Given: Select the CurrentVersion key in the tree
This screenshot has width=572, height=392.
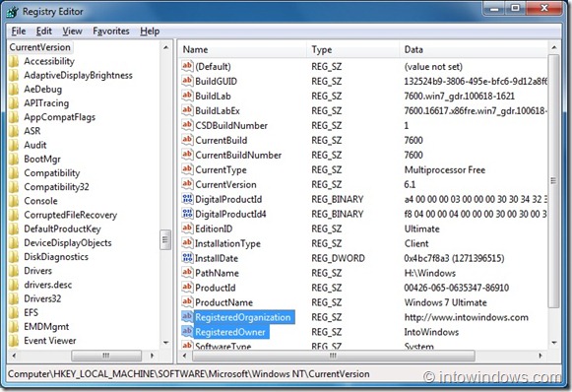Looking at the screenshot, I should pos(40,47).
